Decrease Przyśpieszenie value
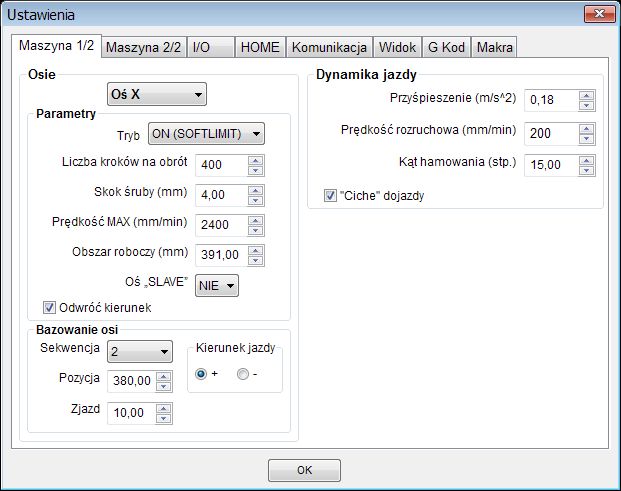 [x=587, y=106]
